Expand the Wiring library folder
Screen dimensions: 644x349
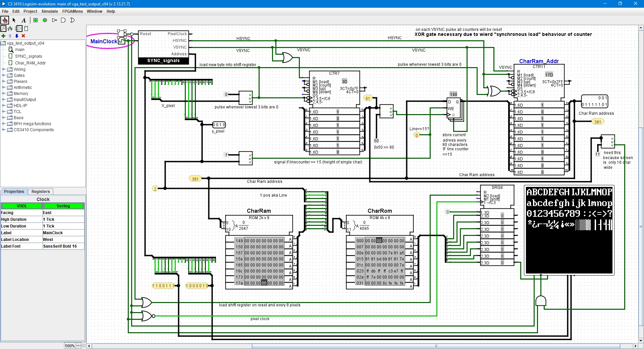pos(4,69)
